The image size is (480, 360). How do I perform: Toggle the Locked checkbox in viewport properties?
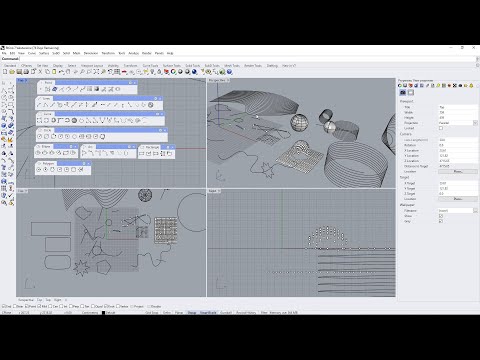coord(441,128)
